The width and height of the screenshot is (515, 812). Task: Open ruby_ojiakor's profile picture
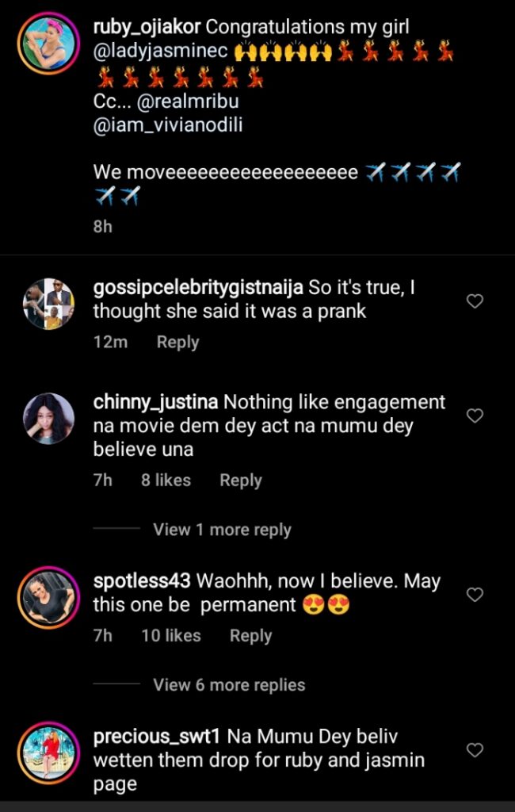(48, 43)
